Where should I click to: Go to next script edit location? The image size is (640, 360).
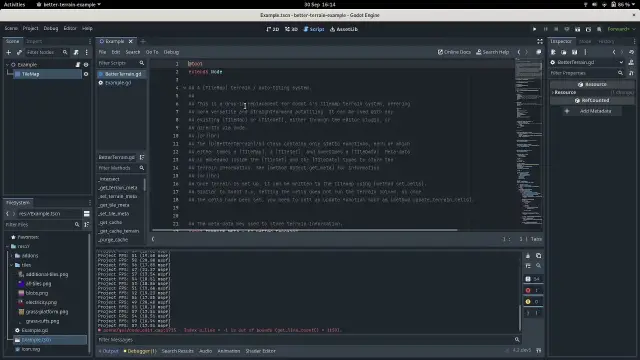(527, 52)
